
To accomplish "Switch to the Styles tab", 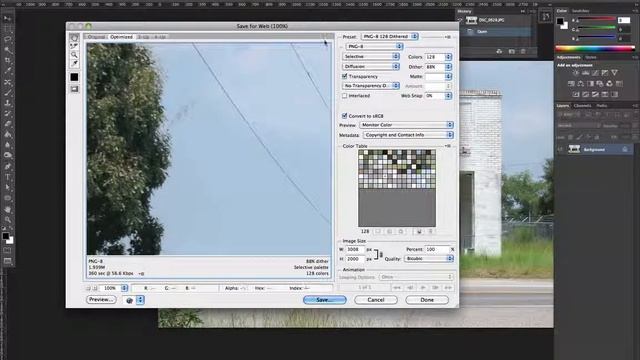I will (x=591, y=58).
